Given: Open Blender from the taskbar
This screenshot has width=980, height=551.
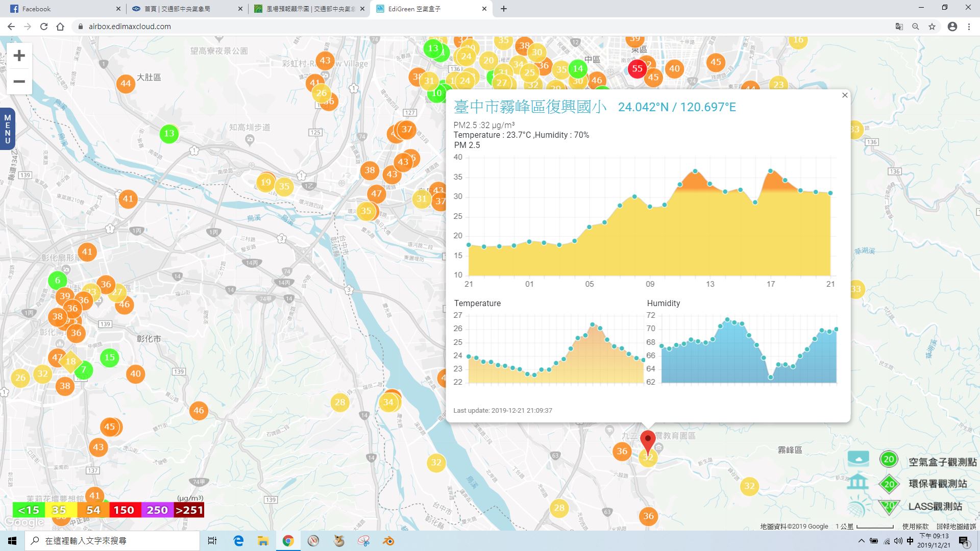Looking at the screenshot, I should coord(388,541).
